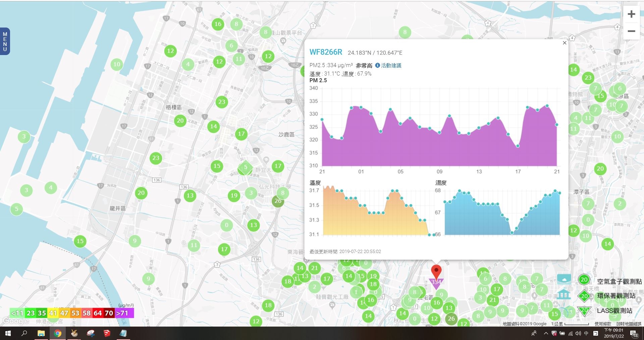
Task: Click the Google logo on the map
Action: pyautogui.click(x=16, y=321)
